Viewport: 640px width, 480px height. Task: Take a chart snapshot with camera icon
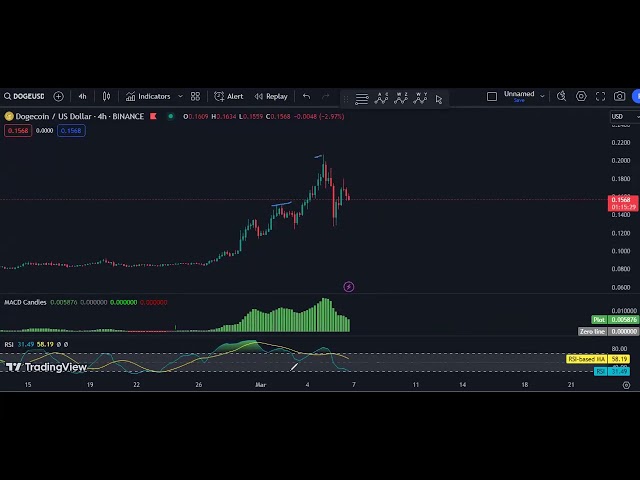click(620, 97)
